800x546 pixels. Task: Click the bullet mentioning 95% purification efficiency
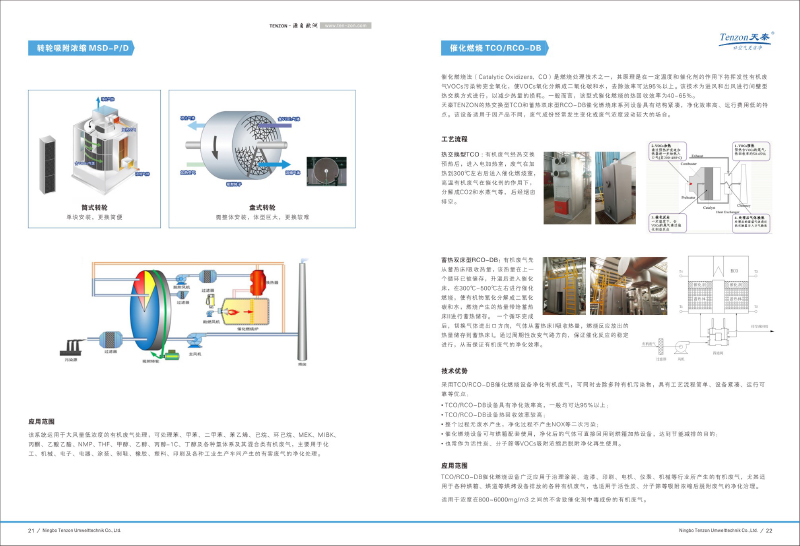click(525, 405)
